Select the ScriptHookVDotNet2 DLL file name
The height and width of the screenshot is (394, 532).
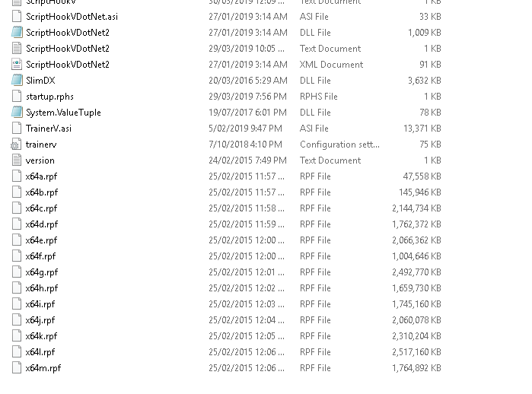coord(67,33)
